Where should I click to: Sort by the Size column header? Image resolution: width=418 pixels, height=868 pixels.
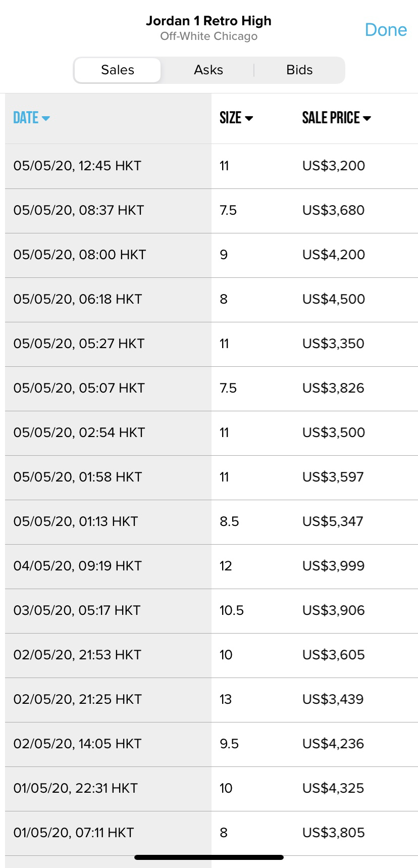(231, 118)
